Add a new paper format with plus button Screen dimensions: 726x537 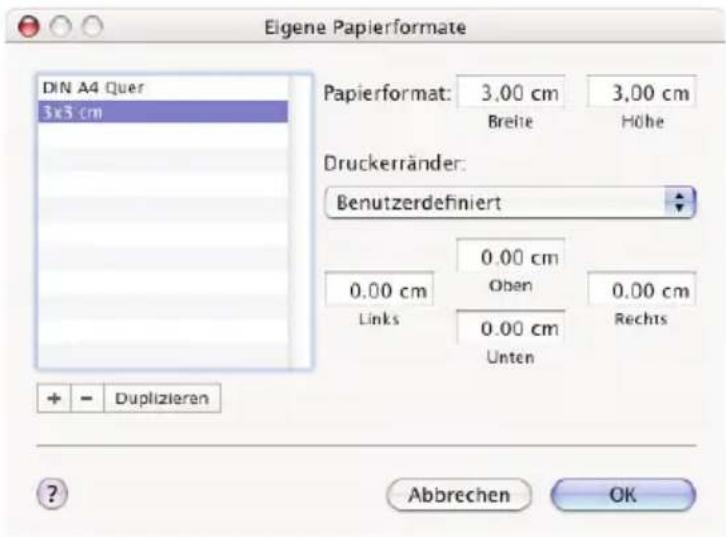tap(54, 398)
